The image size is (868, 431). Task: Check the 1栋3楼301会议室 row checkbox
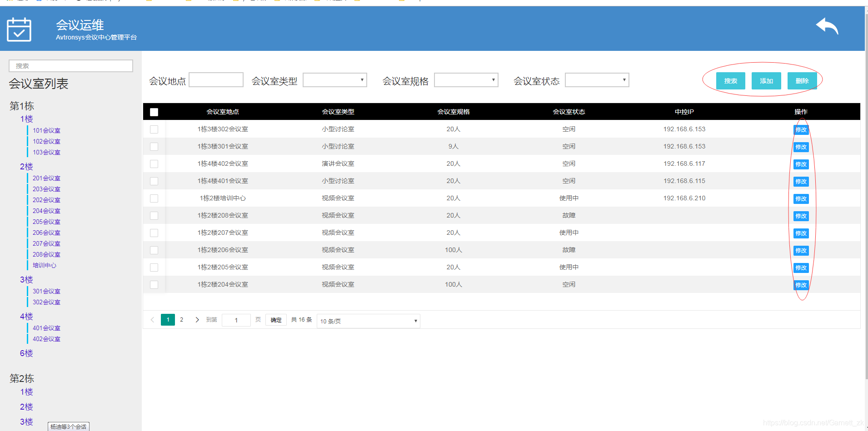(x=154, y=147)
